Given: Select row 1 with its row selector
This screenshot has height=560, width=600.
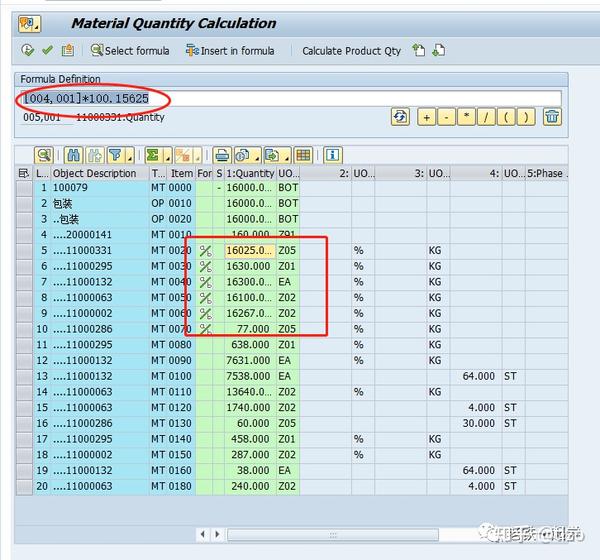Looking at the screenshot, I should pyautogui.click(x=24, y=188).
